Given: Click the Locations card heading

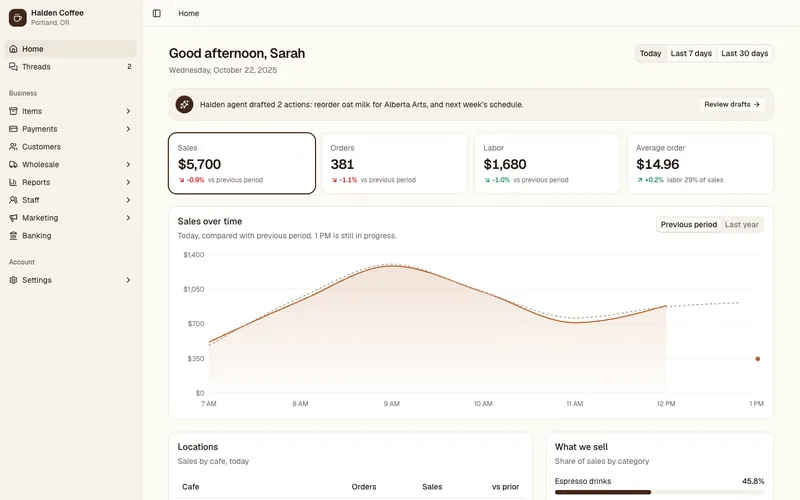Looking at the screenshot, I should [198, 447].
